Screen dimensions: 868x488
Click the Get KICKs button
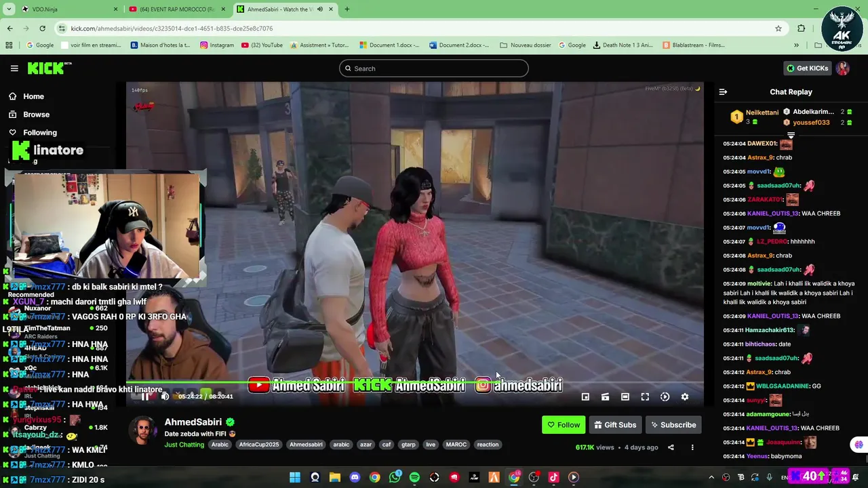click(x=807, y=68)
